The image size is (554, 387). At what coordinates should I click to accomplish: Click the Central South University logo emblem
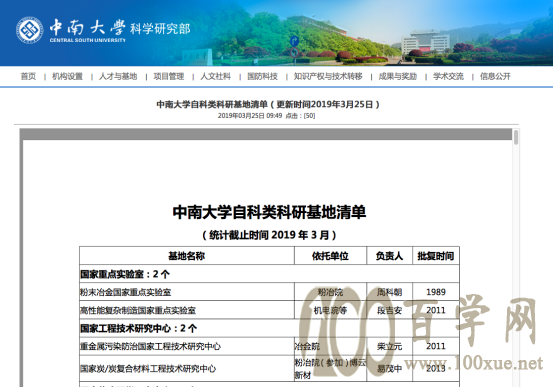(x=29, y=30)
